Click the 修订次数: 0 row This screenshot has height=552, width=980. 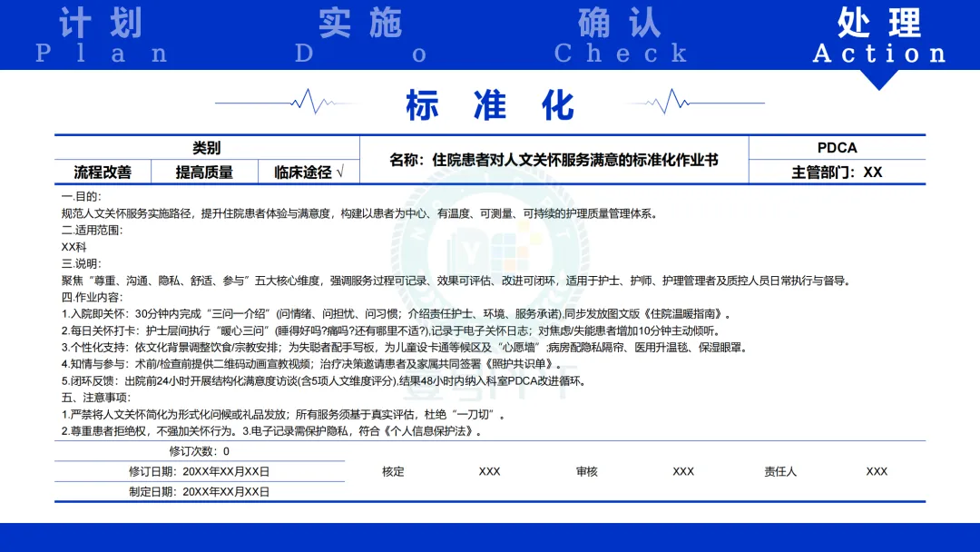coord(200,451)
